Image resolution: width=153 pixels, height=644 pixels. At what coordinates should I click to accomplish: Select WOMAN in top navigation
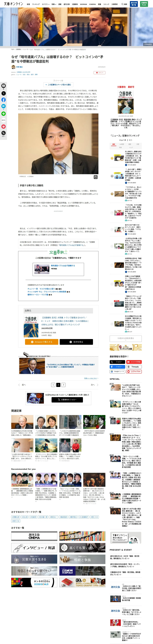[83, 4]
